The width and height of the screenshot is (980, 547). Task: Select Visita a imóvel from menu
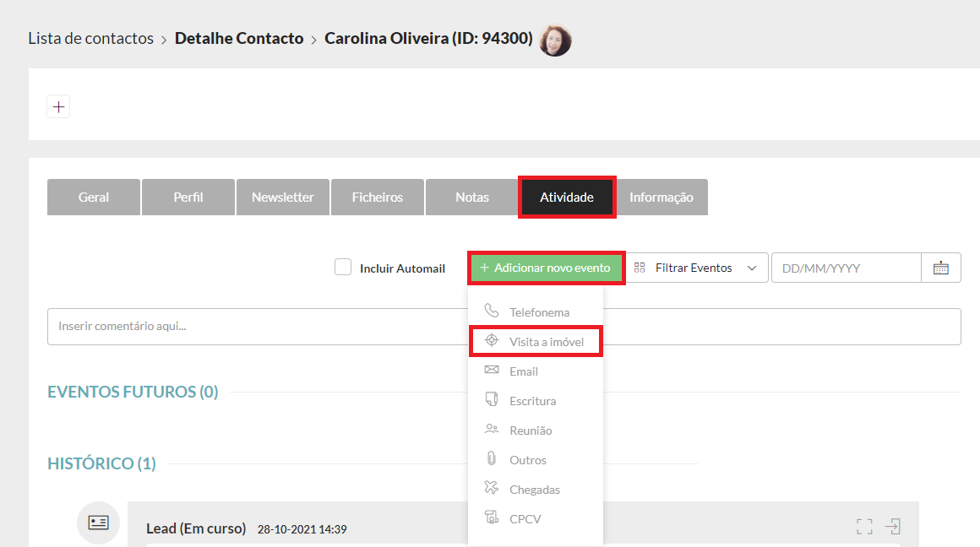point(536,341)
